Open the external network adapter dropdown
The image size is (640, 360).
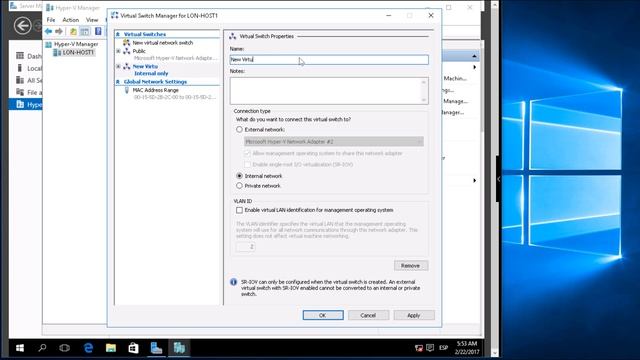[334, 142]
